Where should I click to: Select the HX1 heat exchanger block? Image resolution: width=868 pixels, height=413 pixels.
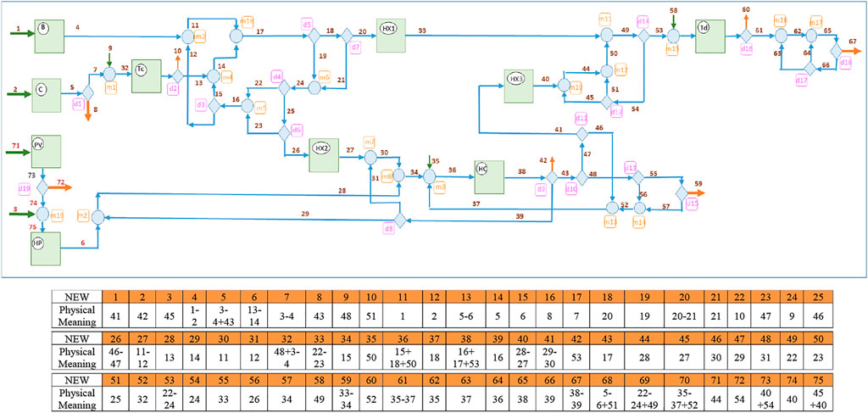pos(391,36)
